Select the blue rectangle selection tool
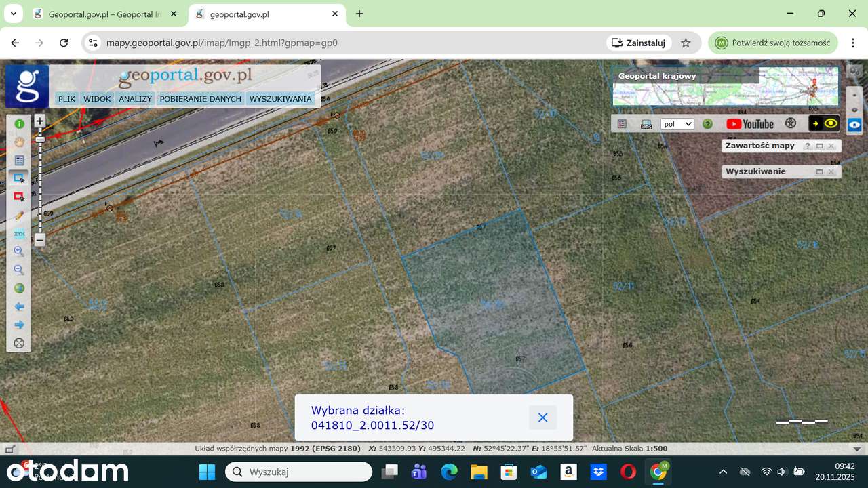The width and height of the screenshot is (868, 488). [19, 178]
